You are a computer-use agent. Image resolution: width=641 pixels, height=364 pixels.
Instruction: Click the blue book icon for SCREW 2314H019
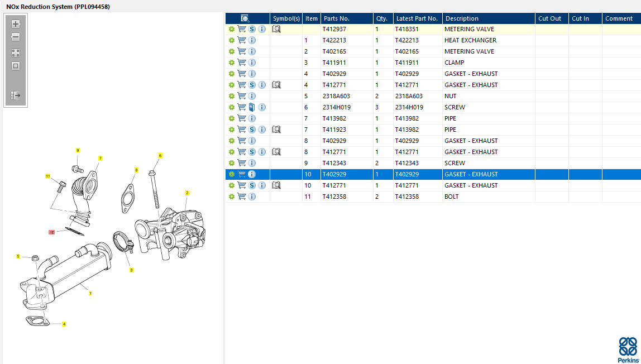click(x=252, y=107)
